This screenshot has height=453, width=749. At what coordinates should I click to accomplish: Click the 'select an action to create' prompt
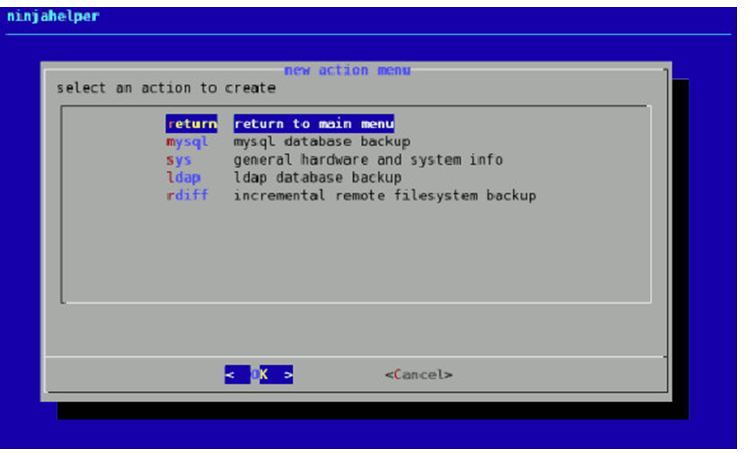[x=166, y=88]
